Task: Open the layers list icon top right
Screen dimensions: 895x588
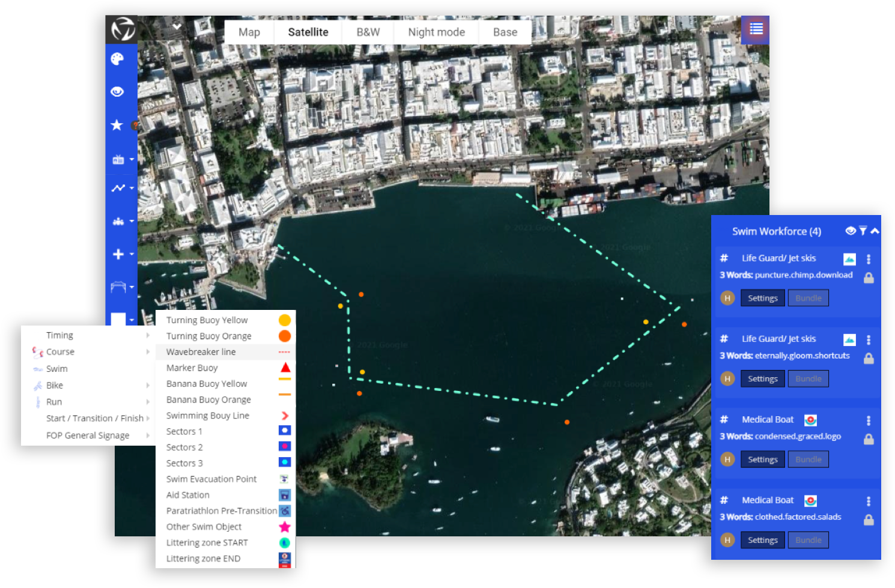Action: [x=756, y=29]
